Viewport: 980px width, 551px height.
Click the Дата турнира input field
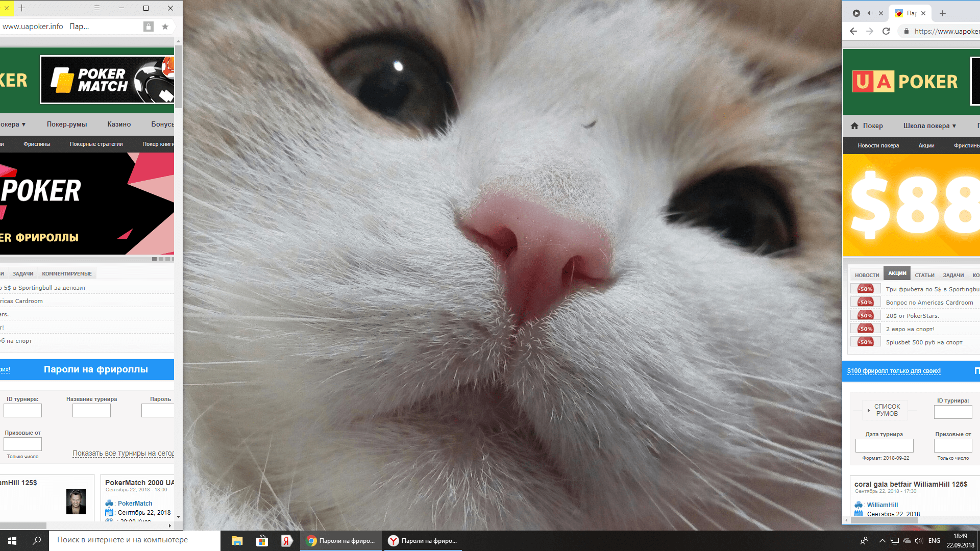884,446
